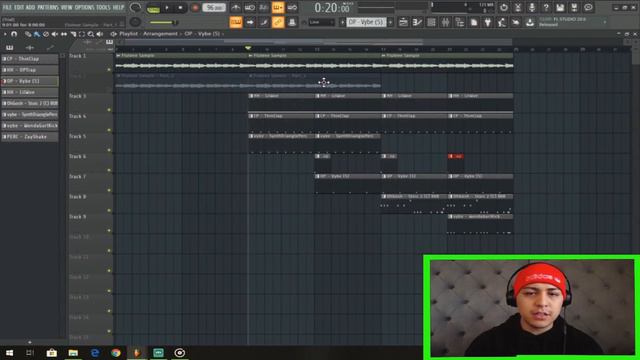Screen dimensions: 640x360
Task: Click the question mark help icon
Action: 546,7
